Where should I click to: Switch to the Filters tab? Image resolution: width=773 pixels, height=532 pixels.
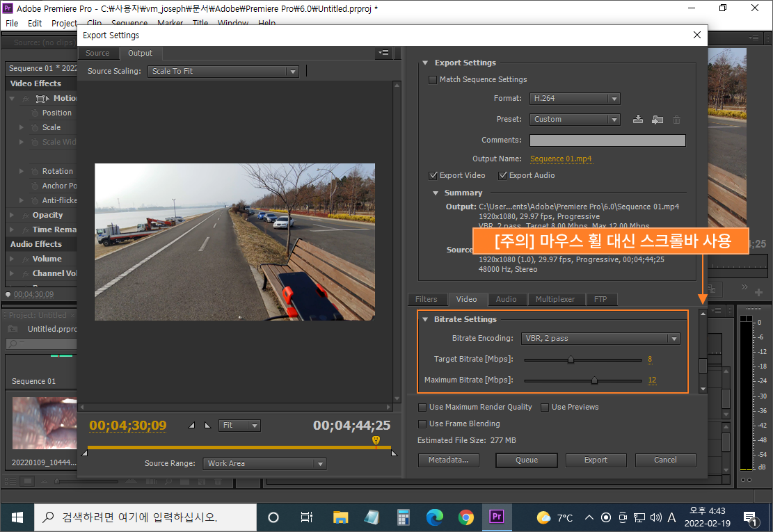tap(427, 299)
